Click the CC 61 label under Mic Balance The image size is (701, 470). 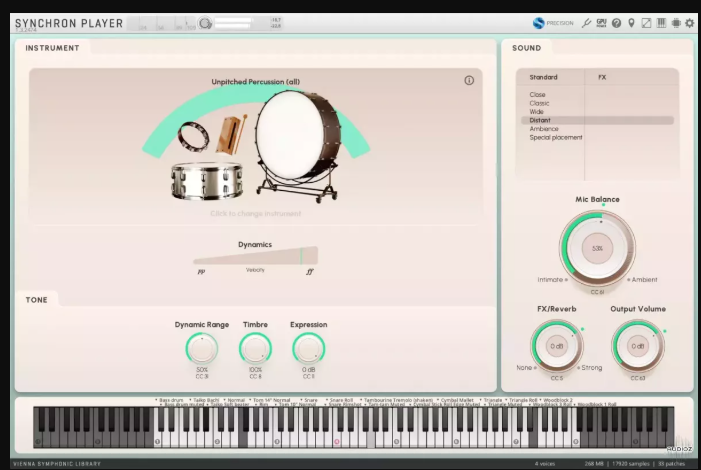coord(597,292)
